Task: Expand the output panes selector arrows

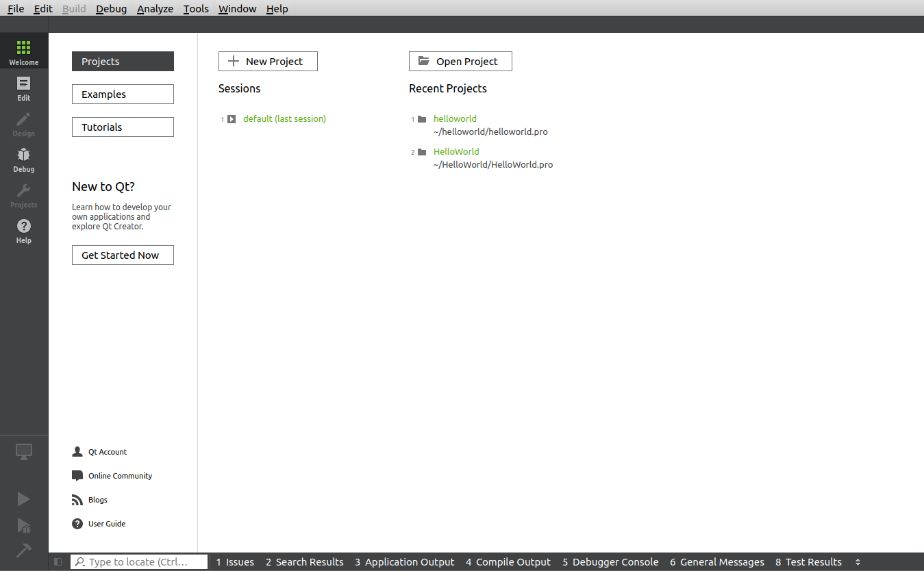Action: tap(858, 562)
